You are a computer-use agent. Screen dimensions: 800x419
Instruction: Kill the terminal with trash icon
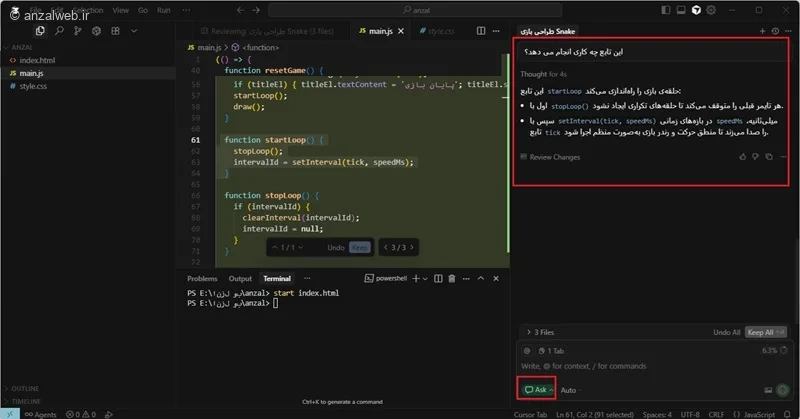tap(452, 279)
